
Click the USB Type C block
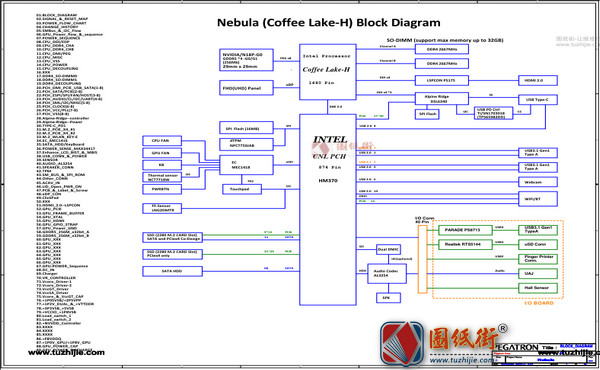538,99
